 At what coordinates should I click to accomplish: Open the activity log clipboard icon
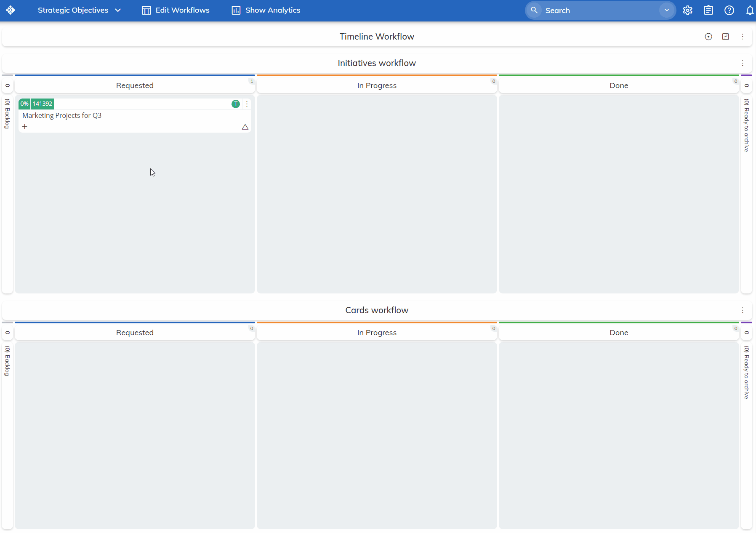click(x=708, y=10)
